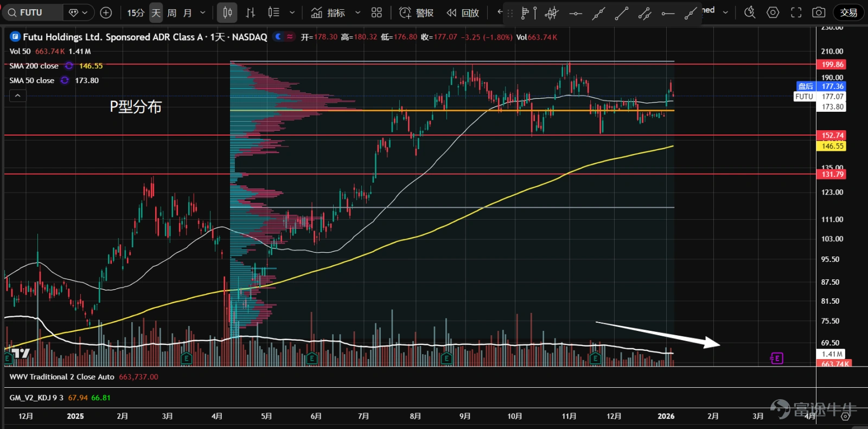Click the yellow 146.55 SMA price label
This screenshot has width=868, height=429.
(832, 146)
